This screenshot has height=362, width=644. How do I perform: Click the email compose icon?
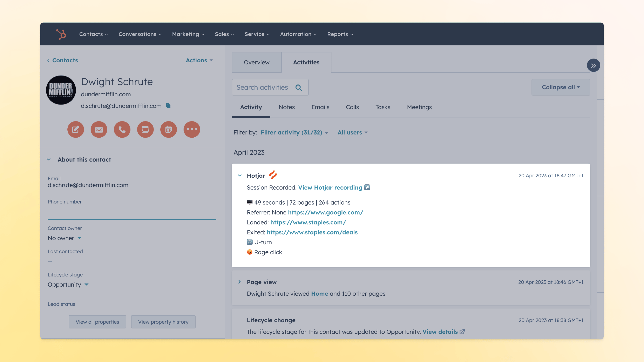(x=99, y=129)
